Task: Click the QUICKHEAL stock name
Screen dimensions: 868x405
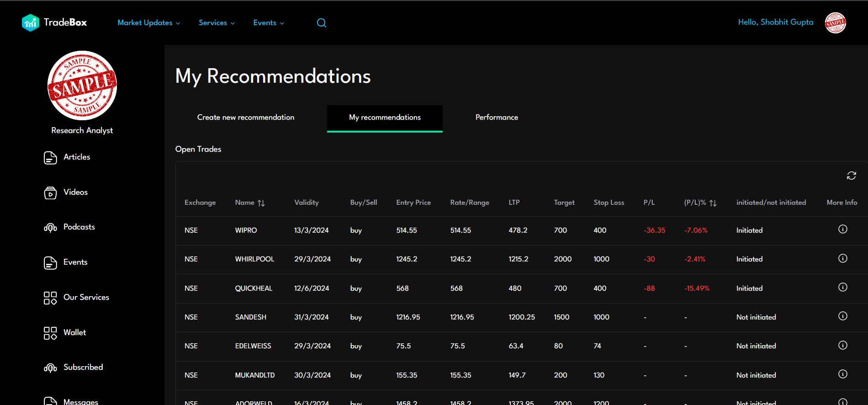Action: click(254, 288)
